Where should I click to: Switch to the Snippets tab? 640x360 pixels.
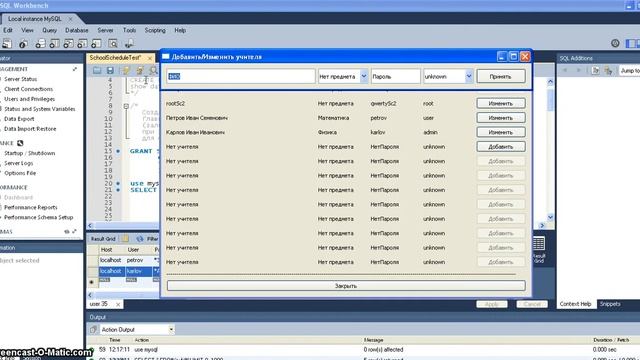[610, 304]
